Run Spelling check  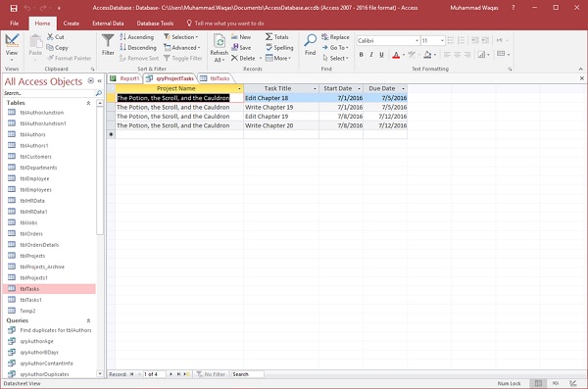click(x=279, y=47)
